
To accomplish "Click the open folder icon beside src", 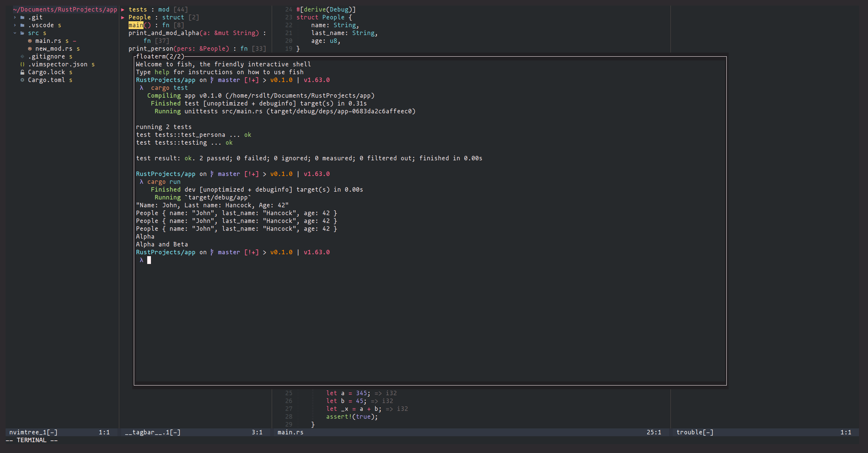I will [22, 33].
